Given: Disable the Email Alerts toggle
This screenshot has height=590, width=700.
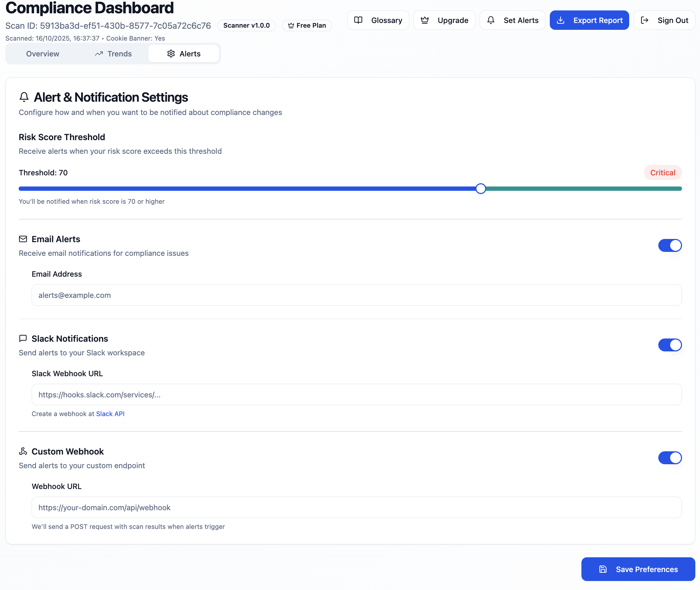Looking at the screenshot, I should pos(670,245).
